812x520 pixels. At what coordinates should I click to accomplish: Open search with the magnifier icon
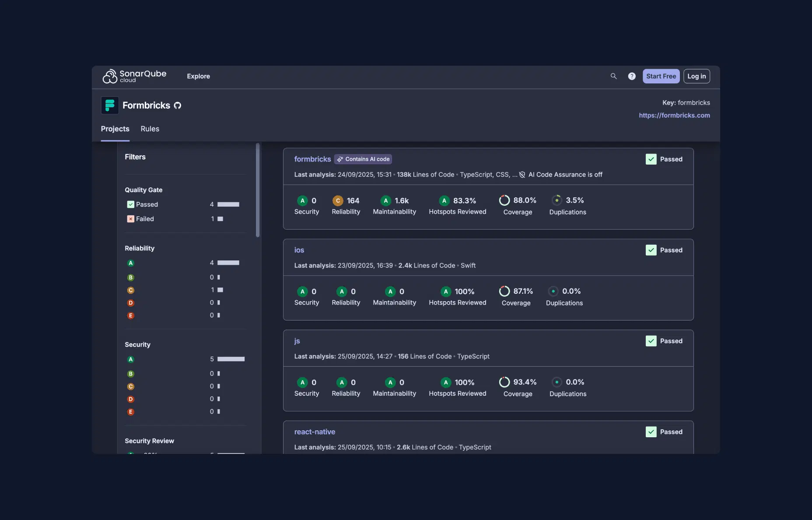coord(613,76)
